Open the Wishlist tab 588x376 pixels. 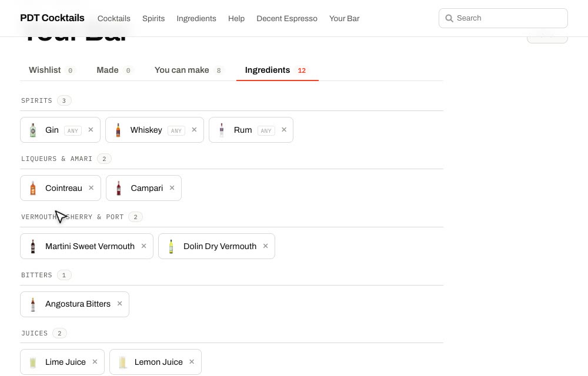51,70
